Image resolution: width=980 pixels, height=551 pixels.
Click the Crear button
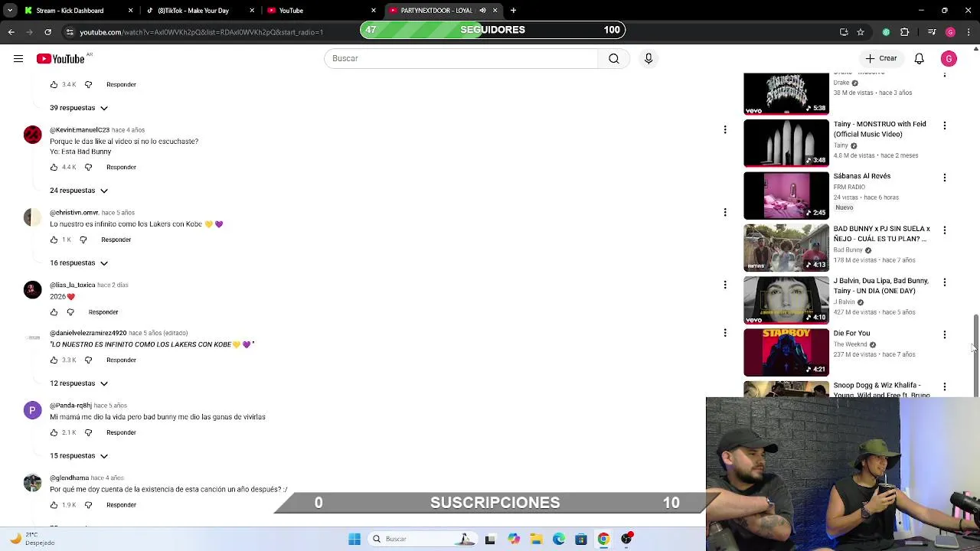pos(880,58)
